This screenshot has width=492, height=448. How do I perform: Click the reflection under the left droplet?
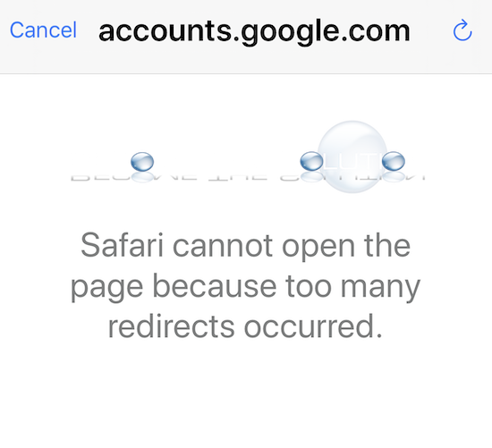click(x=142, y=177)
